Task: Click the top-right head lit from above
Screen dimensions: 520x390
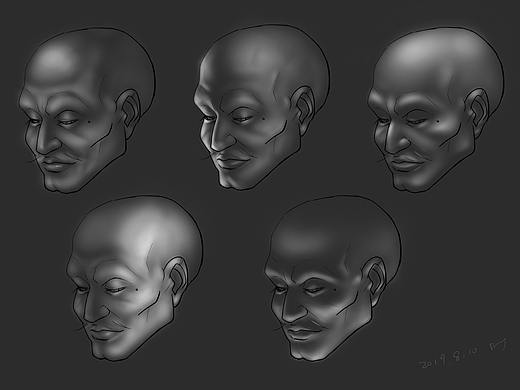Action: click(436, 109)
